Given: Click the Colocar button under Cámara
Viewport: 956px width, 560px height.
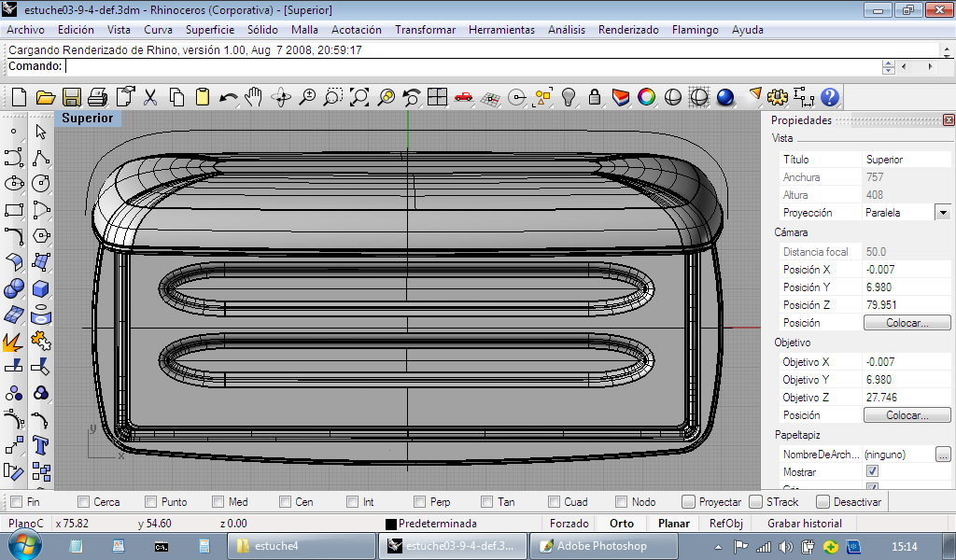Looking at the screenshot, I should pyautogui.click(x=907, y=323).
